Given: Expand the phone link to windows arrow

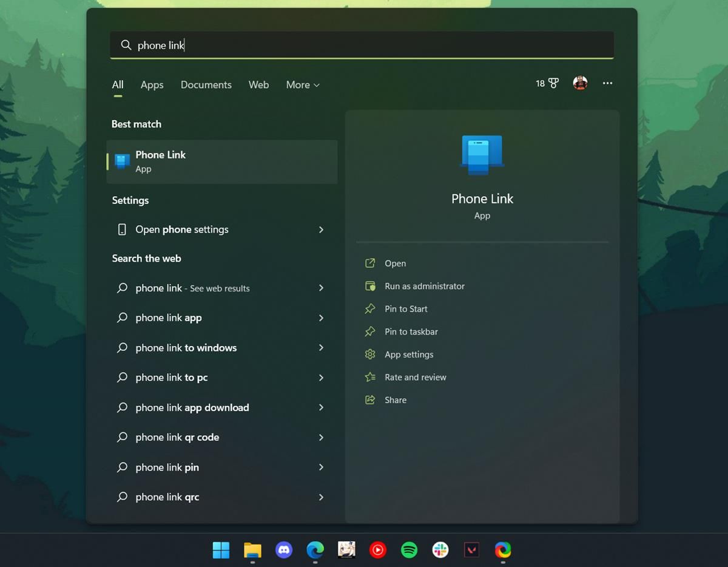Looking at the screenshot, I should coord(321,348).
